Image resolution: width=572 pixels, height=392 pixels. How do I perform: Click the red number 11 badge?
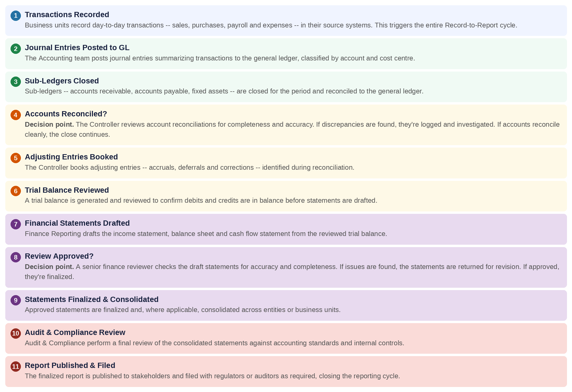(16, 366)
